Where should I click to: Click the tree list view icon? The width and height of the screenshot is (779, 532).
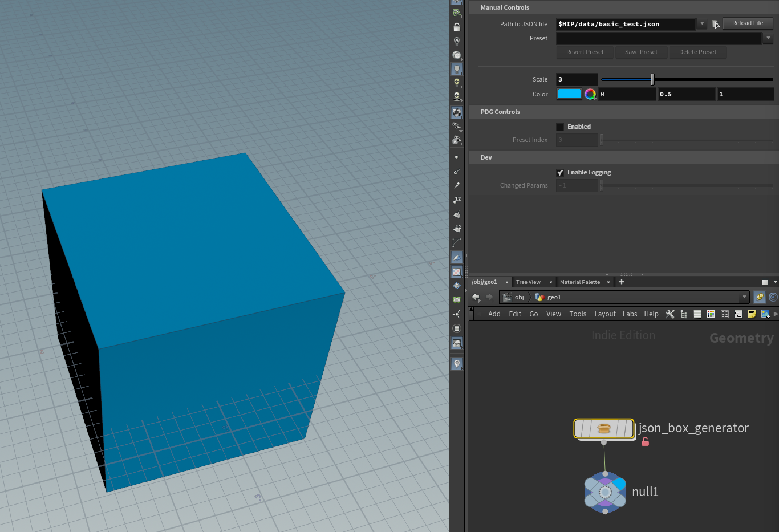click(x=684, y=314)
